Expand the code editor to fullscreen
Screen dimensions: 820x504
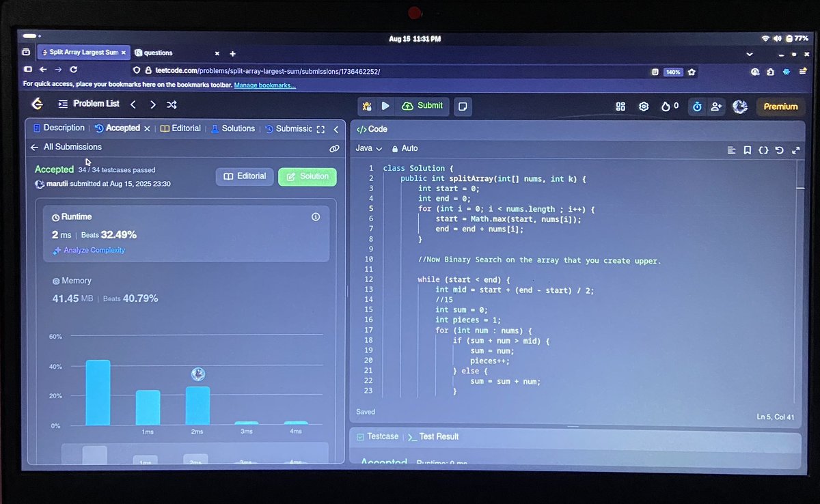(795, 150)
